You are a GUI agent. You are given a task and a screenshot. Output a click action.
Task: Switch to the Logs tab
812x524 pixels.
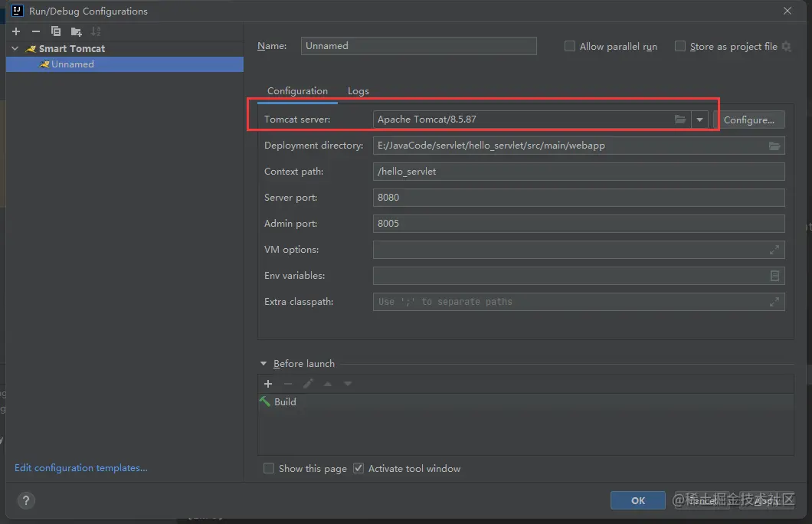pos(359,91)
